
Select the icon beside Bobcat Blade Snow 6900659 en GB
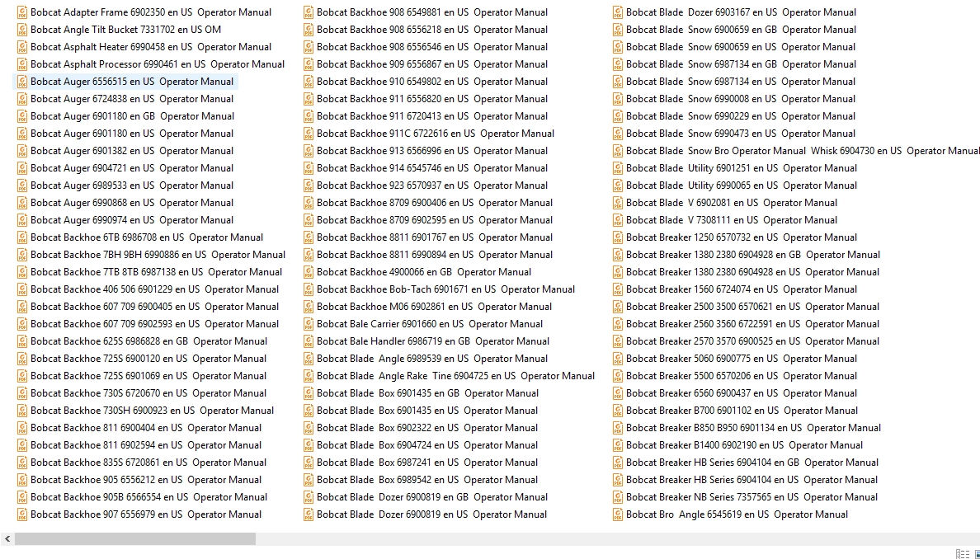618,30
